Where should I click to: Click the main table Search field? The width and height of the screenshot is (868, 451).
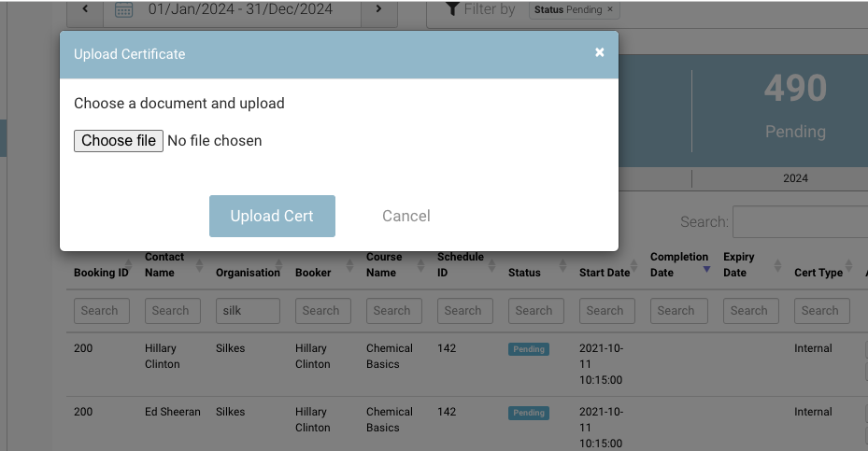[800, 222]
